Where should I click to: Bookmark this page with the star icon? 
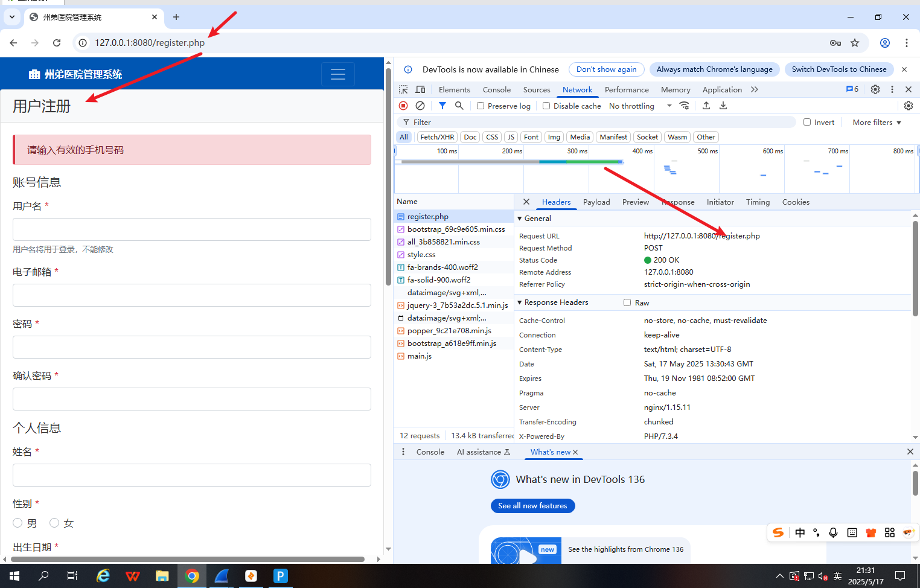click(855, 43)
